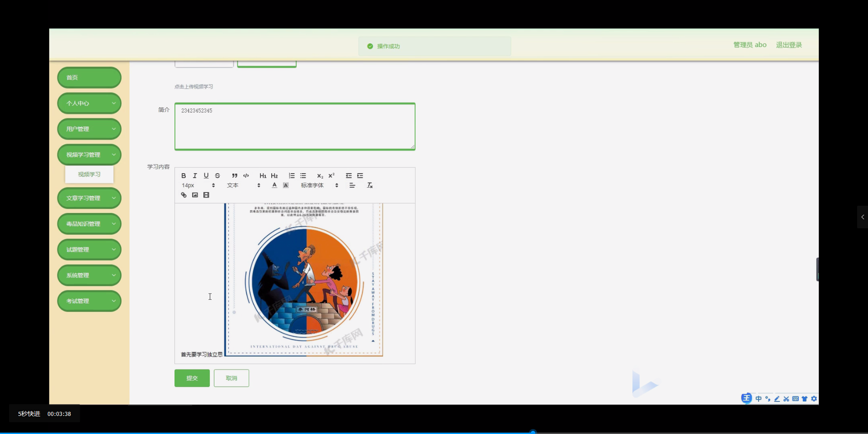Toggle strikethrough formatting

217,175
